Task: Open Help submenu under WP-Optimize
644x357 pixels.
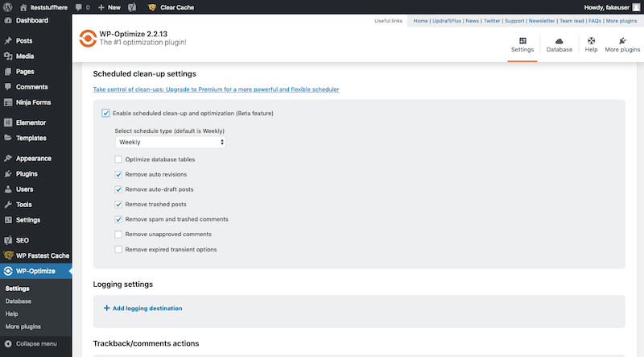Action: coord(11,313)
